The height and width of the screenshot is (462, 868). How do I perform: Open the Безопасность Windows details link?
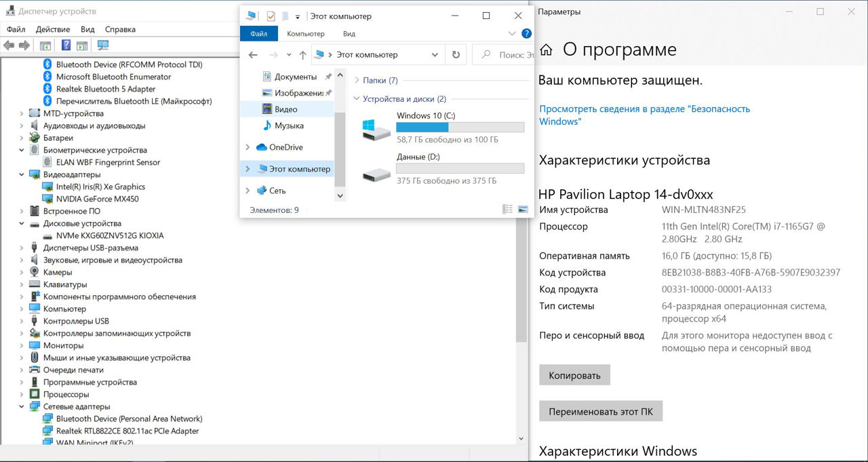click(x=644, y=115)
